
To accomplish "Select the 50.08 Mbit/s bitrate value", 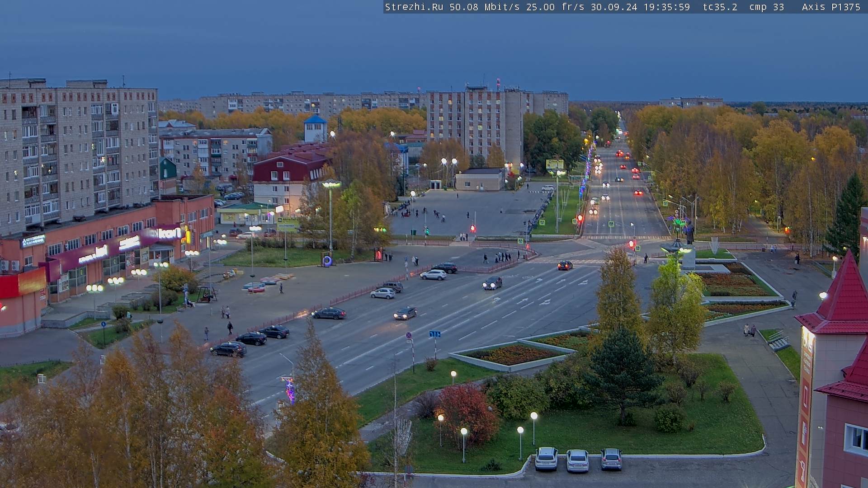I will [x=485, y=7].
